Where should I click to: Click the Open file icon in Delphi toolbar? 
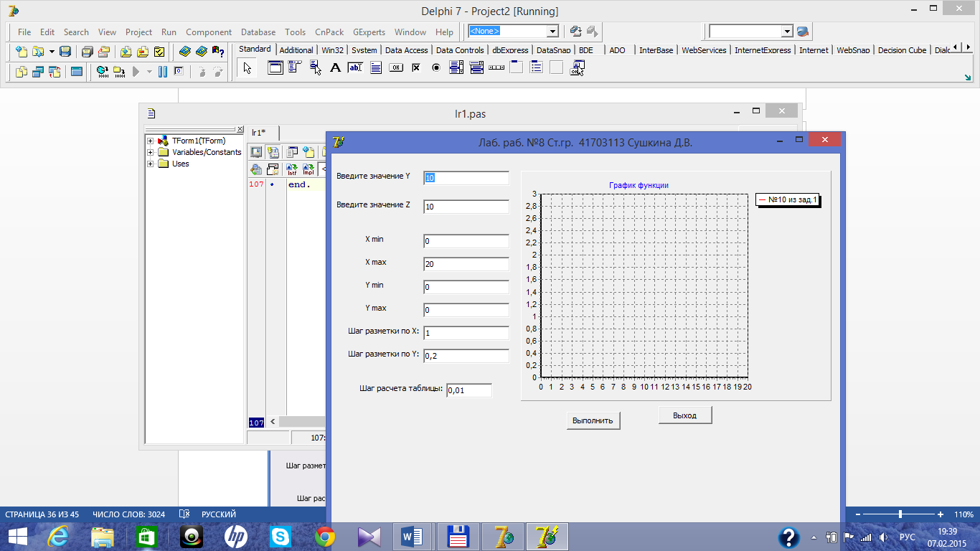[x=37, y=52]
